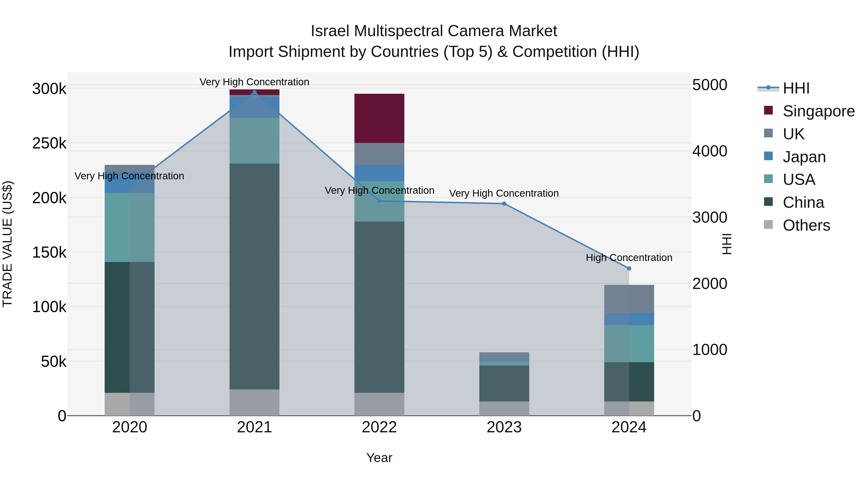
Task: Click the China segment of the 2023 bar
Action: [x=504, y=383]
